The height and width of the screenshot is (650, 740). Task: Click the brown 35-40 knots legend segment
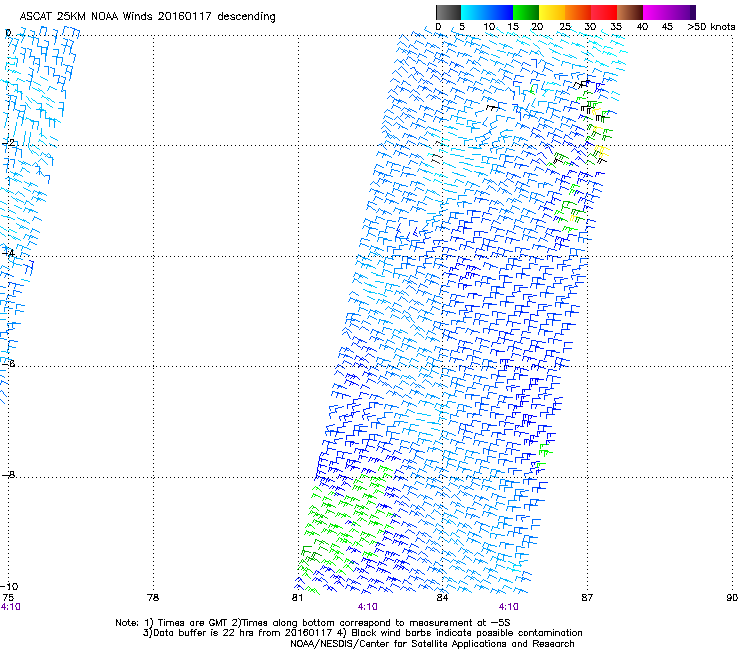pos(630,12)
